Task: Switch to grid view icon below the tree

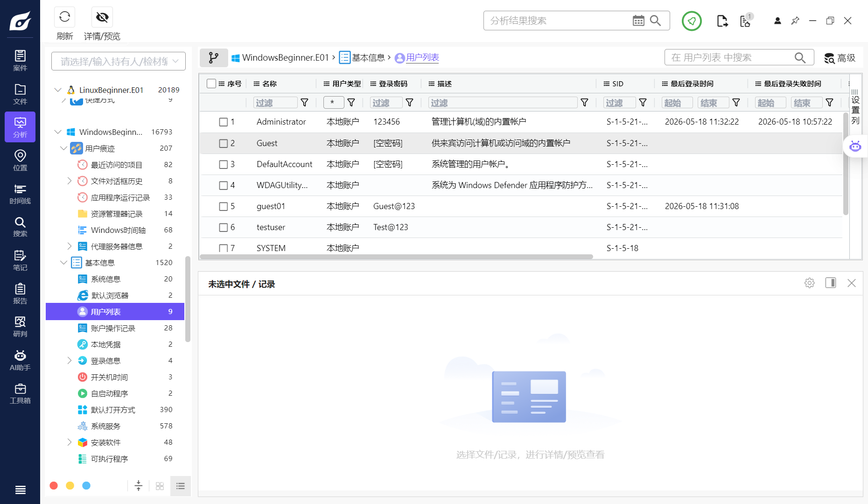Action: [160, 486]
